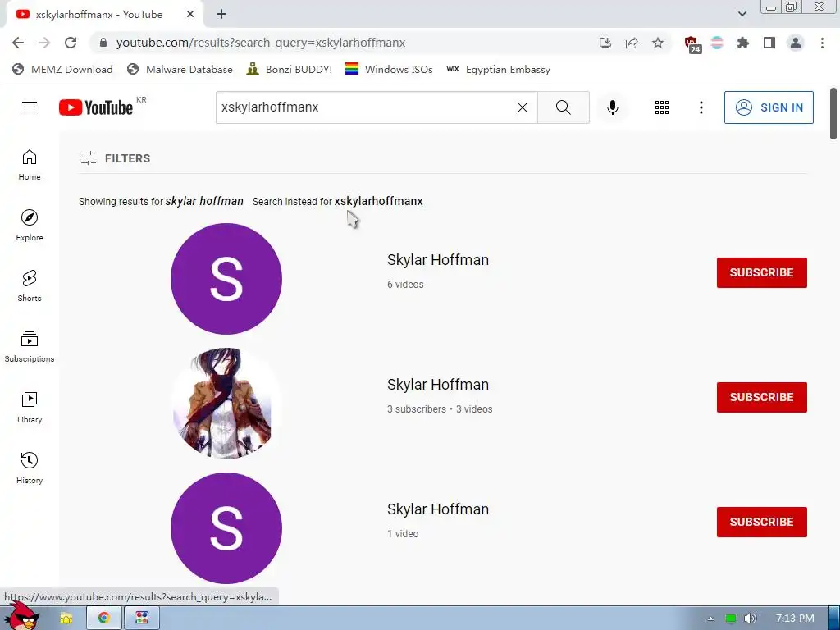Reload the page

[71, 43]
